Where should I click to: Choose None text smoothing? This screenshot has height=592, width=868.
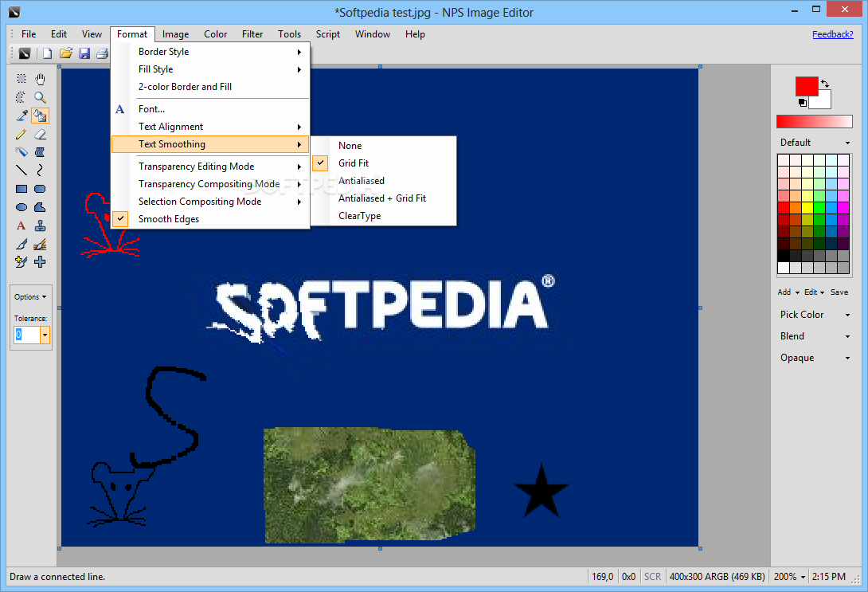click(384, 146)
